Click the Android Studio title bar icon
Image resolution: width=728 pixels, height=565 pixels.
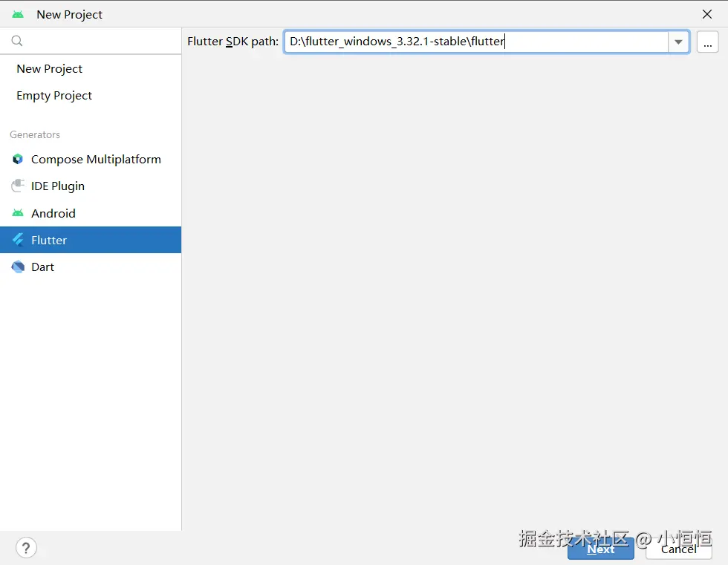click(18, 14)
